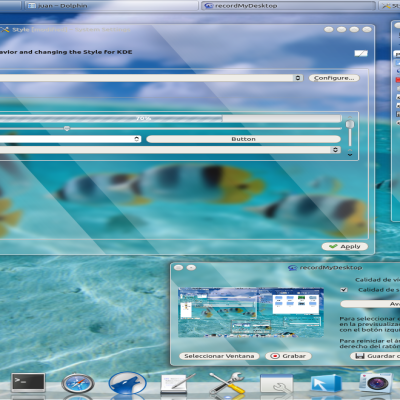Click the blue cursor arrow dock icon
Screen dimensions: 400x400
coord(326,383)
